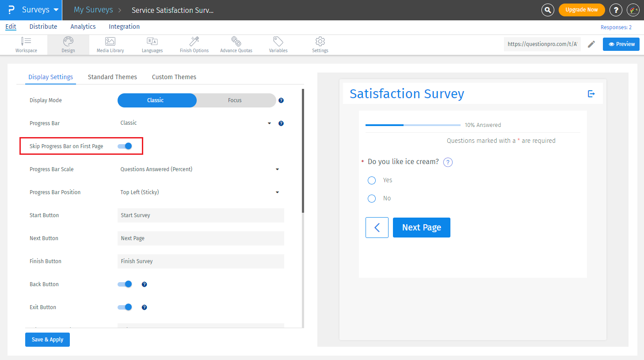Disable Skip Progress Bar on First Page
Screen dimensions: 644x360
pos(125,146)
